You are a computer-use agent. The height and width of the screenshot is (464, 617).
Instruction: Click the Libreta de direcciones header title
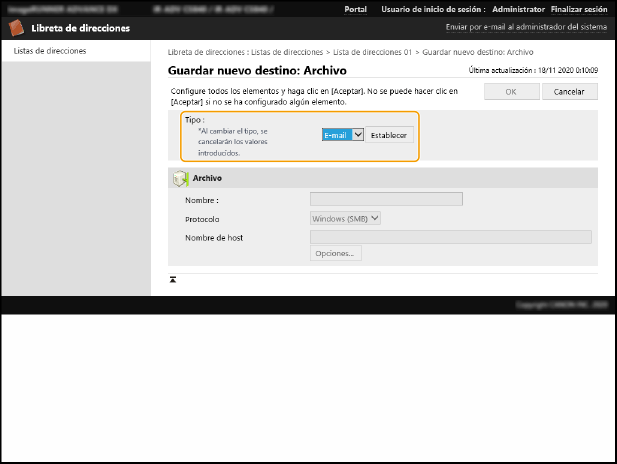pyautogui.click(x=82, y=28)
